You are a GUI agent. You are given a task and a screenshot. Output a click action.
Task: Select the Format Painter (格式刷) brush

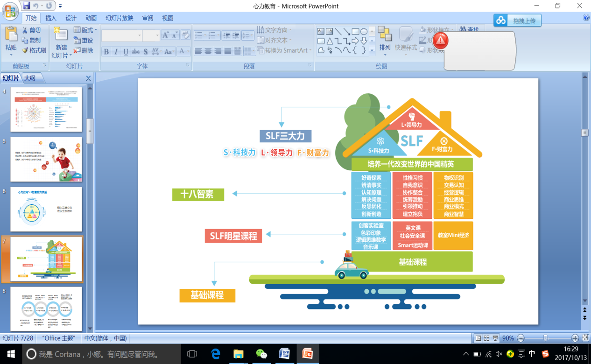pos(34,50)
